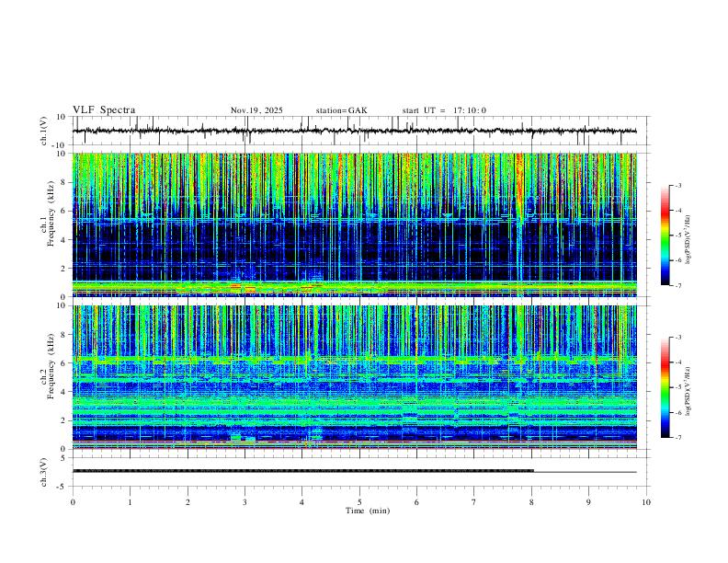Click the "-7" tick on ch.2 colorbar
Viewport: 728px width, 563px height.
678,438
